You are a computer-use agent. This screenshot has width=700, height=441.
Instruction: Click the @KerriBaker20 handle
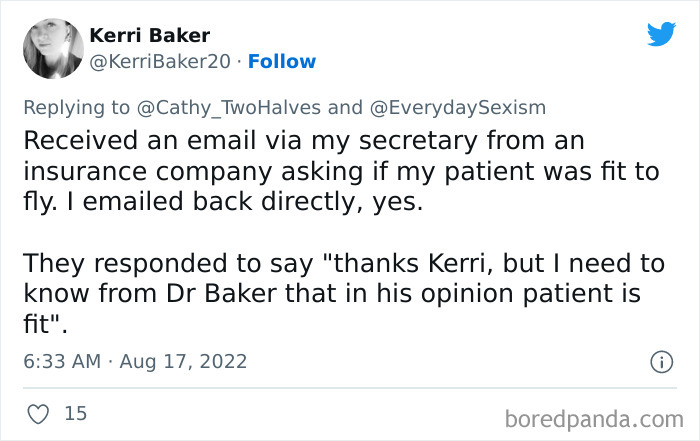pyautogui.click(x=162, y=61)
